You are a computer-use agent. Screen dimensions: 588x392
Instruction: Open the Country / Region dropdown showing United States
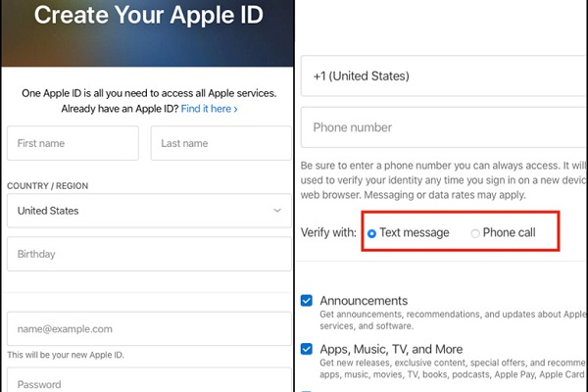pyautogui.click(x=149, y=211)
